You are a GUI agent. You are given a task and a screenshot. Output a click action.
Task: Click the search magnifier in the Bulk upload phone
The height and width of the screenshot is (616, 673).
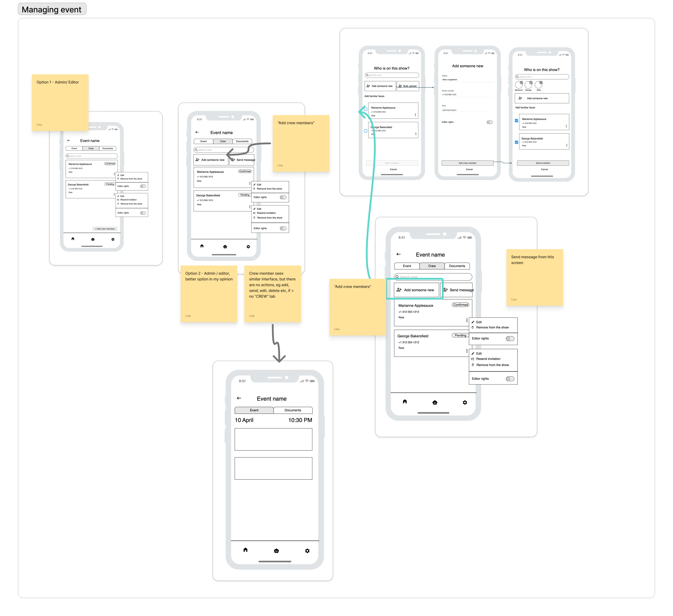367,75
